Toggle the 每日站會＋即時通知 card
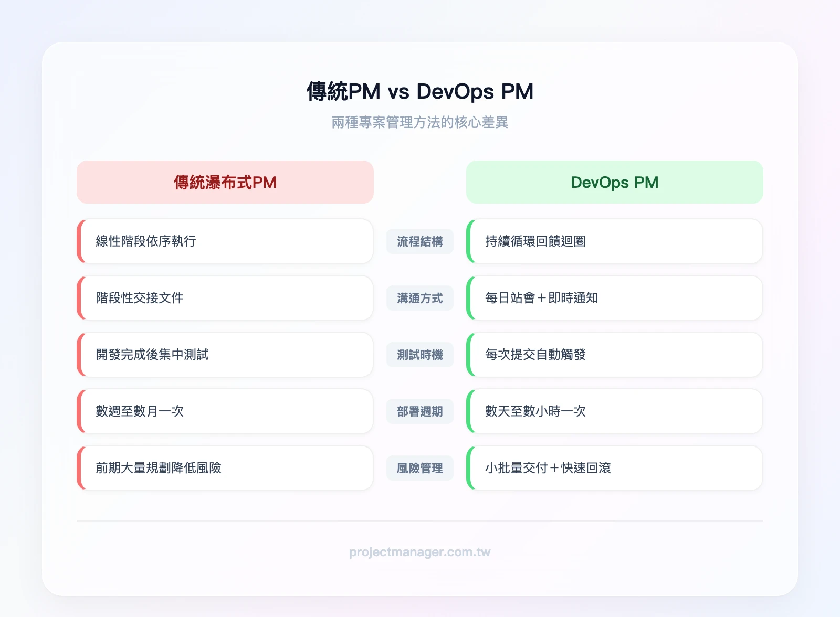The width and height of the screenshot is (840, 617). (x=614, y=298)
